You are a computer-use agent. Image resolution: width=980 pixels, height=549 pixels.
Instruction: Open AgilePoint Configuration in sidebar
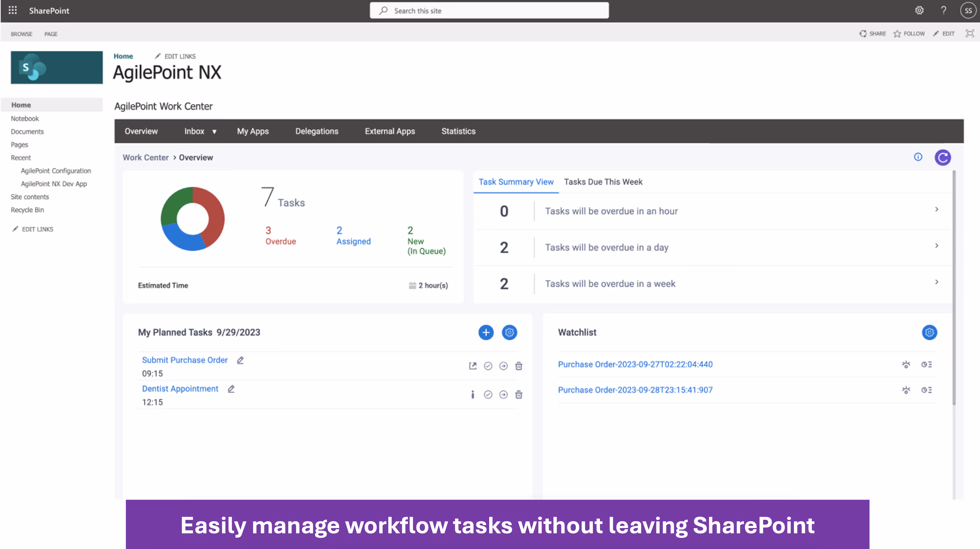pyautogui.click(x=56, y=171)
